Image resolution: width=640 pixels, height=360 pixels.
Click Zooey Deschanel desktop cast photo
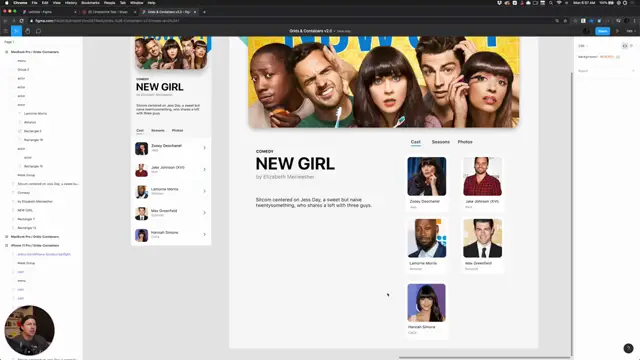[427, 176]
